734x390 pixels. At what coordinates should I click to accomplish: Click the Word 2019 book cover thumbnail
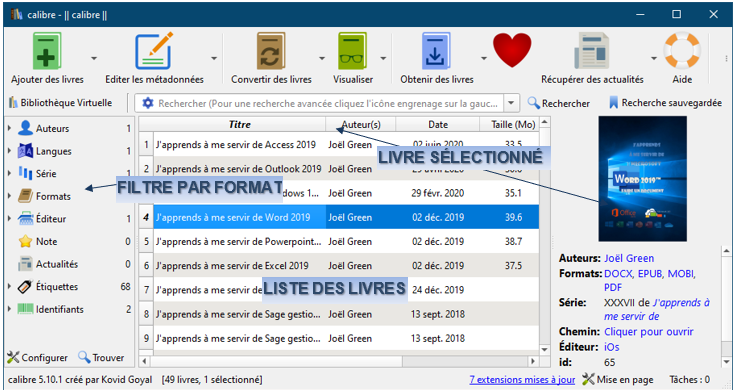click(x=643, y=179)
